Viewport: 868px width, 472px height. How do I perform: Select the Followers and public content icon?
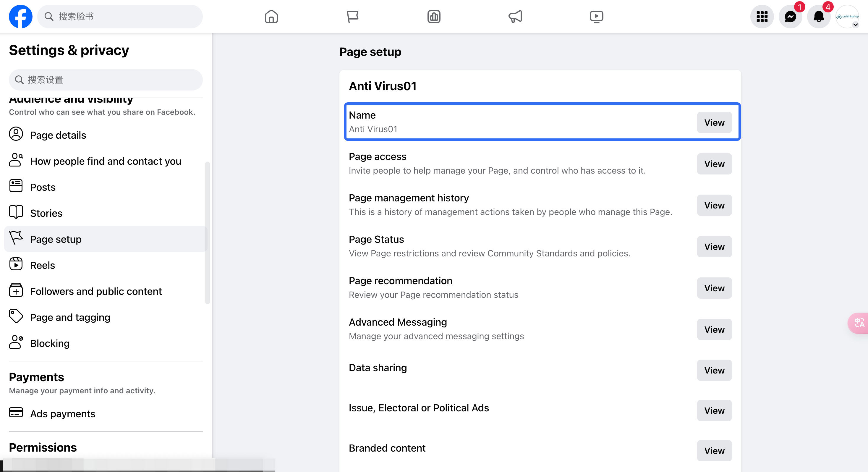[16, 290]
